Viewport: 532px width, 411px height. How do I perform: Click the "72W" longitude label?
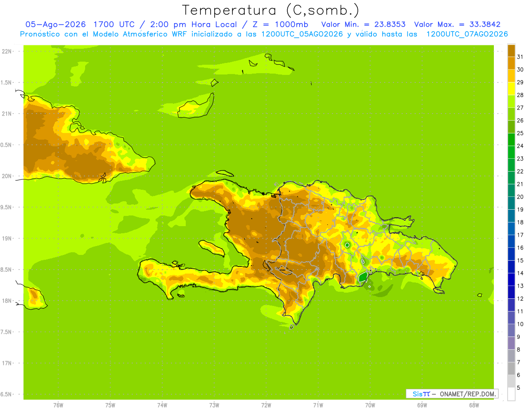pos(266,405)
